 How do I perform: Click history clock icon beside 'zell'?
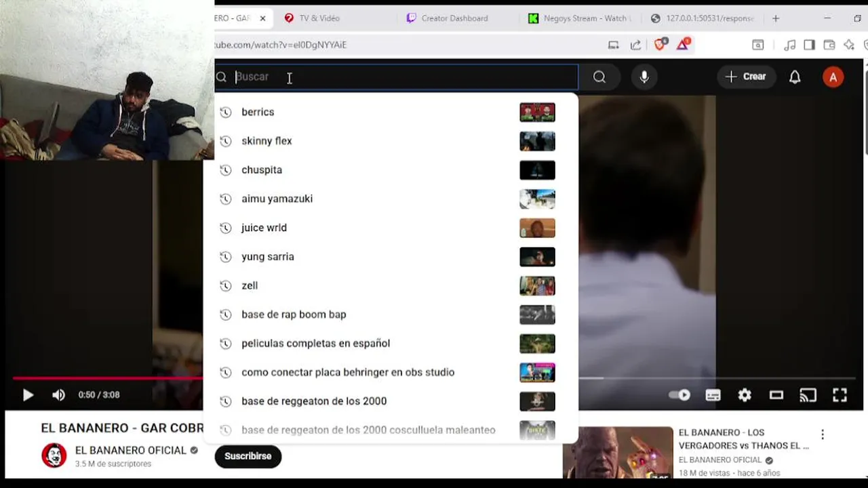click(x=226, y=286)
